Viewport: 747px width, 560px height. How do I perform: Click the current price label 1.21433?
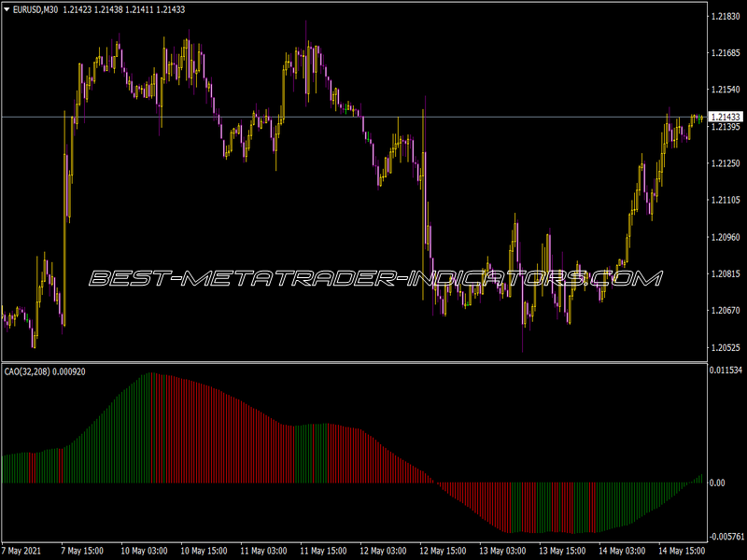tap(726, 118)
